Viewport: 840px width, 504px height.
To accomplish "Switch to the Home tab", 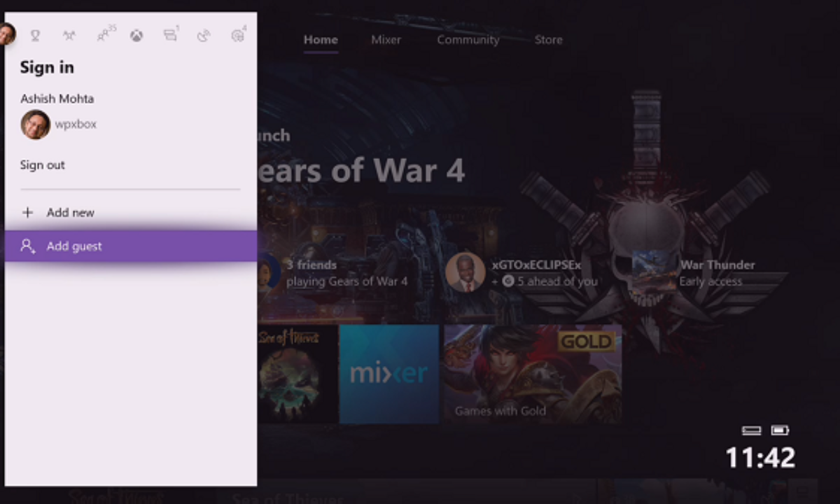I will [x=321, y=40].
